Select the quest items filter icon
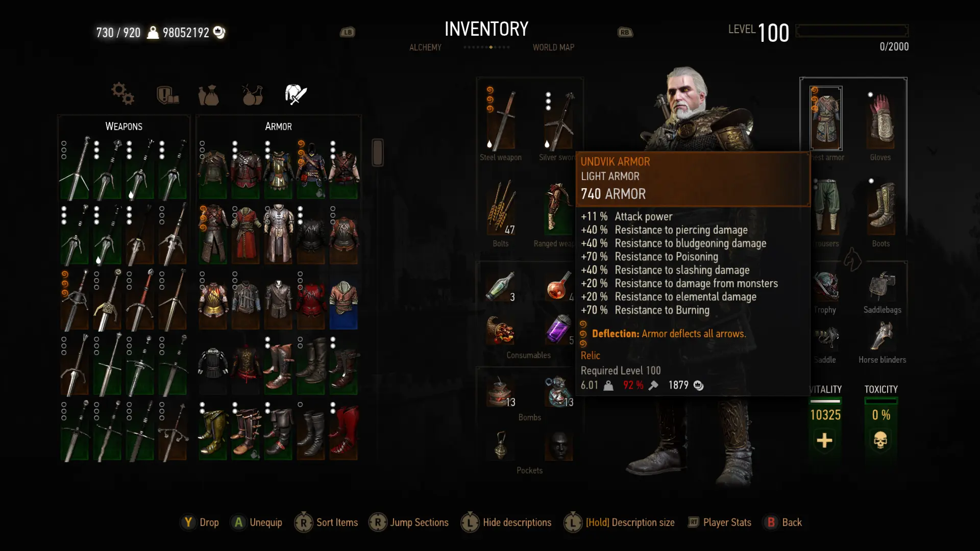The height and width of the screenshot is (551, 980). click(167, 94)
